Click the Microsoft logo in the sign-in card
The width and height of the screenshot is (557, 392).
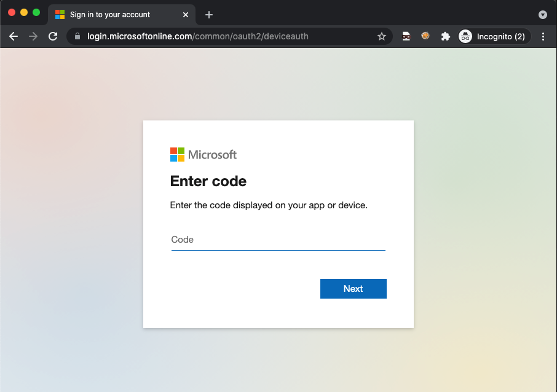[x=203, y=154]
